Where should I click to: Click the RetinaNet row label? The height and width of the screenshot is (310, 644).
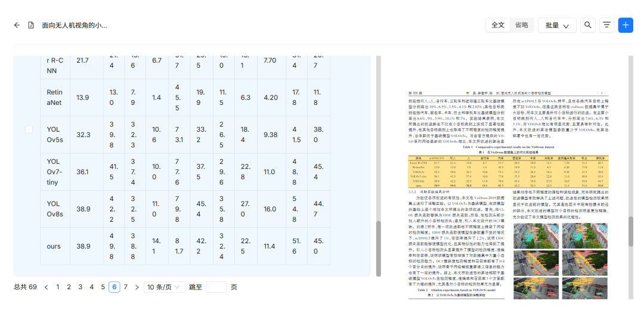pyautogui.click(x=55, y=97)
